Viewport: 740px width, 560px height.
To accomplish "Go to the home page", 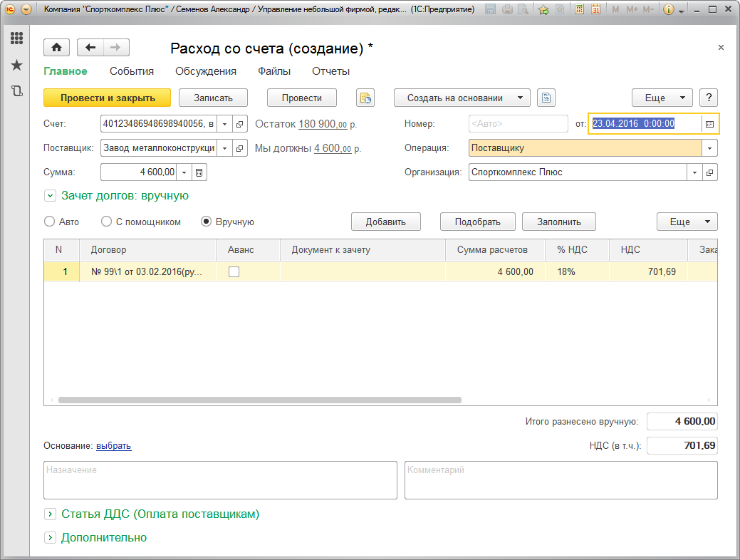I will coord(57,47).
